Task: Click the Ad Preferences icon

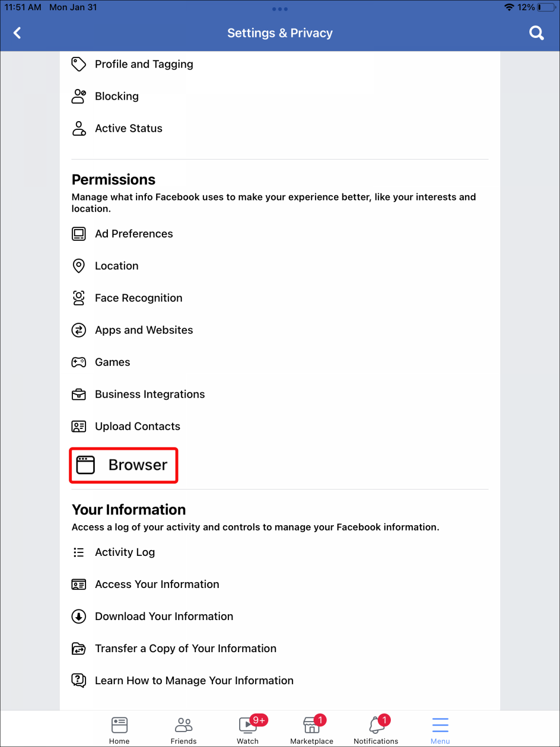Action: tap(79, 233)
